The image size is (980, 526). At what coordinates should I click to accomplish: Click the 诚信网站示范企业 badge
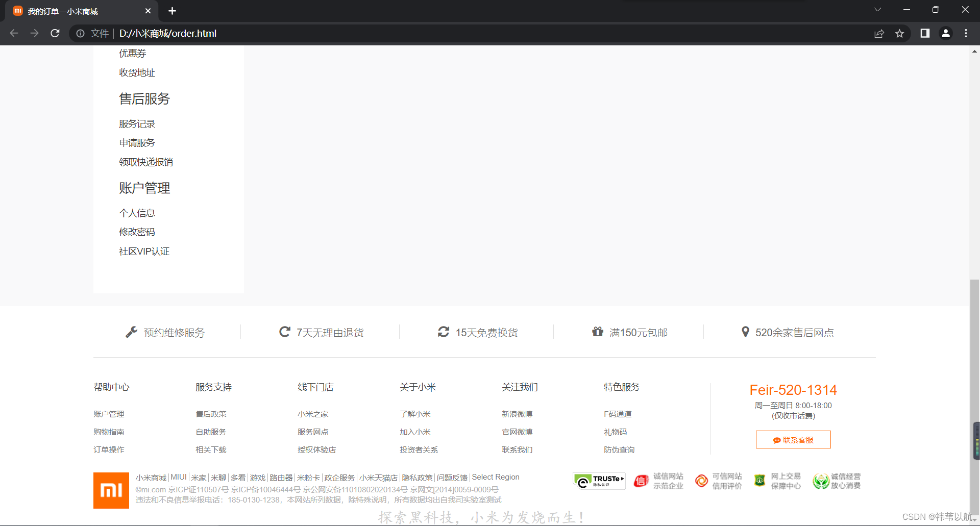[658, 481]
